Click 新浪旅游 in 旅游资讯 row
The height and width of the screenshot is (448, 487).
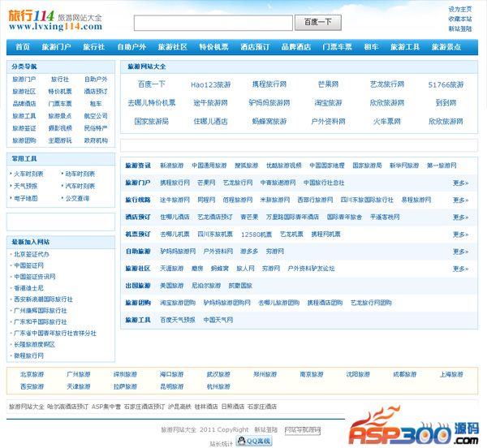coord(172,166)
